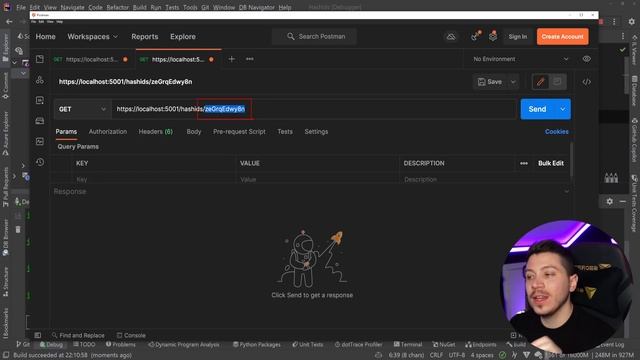640x360 pixels.
Task: Open Collections icon in Postman sidebar
Action: 40,59
